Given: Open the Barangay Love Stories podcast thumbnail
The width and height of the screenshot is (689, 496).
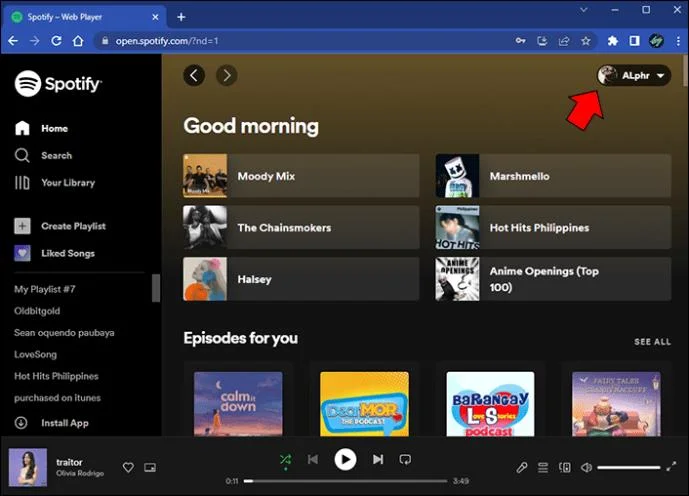Looking at the screenshot, I should pyautogui.click(x=490, y=404).
